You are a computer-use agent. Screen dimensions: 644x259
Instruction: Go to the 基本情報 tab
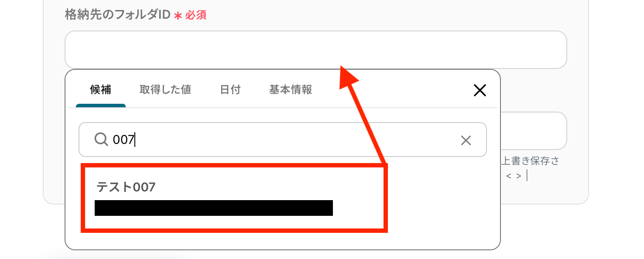291,90
